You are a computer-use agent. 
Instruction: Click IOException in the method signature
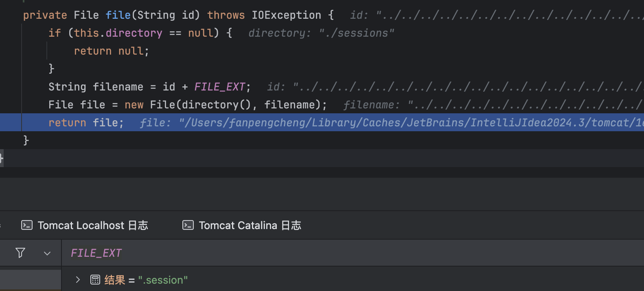[286, 15]
